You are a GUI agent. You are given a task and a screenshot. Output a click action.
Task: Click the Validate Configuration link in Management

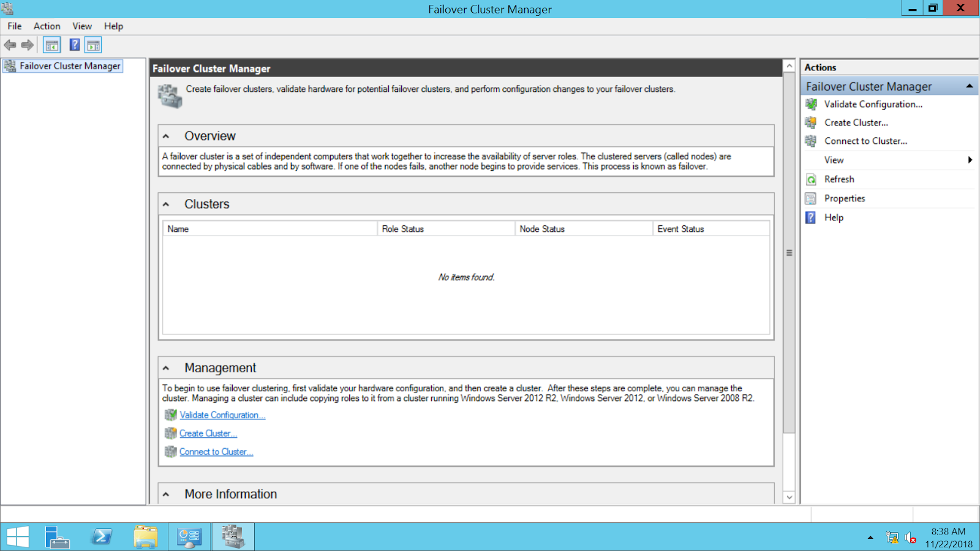pos(222,415)
